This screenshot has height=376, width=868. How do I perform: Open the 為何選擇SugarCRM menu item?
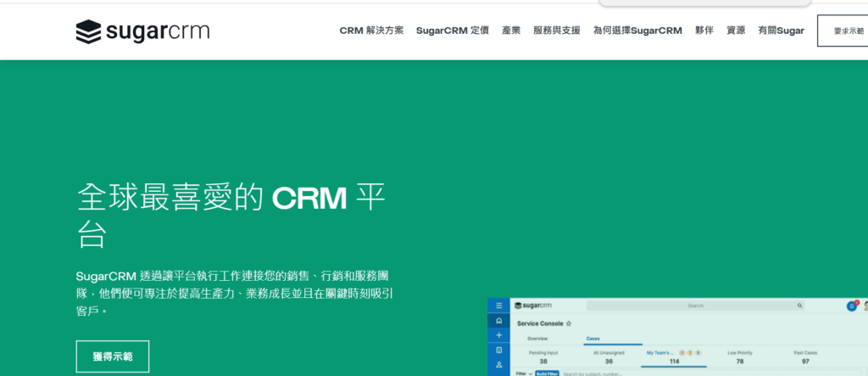coord(637,31)
